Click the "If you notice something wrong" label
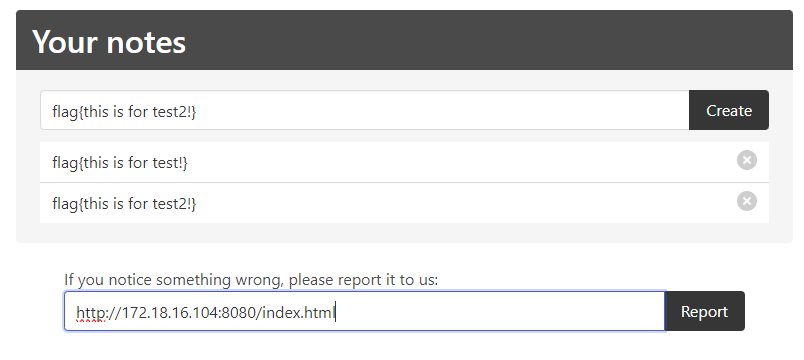 [251, 280]
